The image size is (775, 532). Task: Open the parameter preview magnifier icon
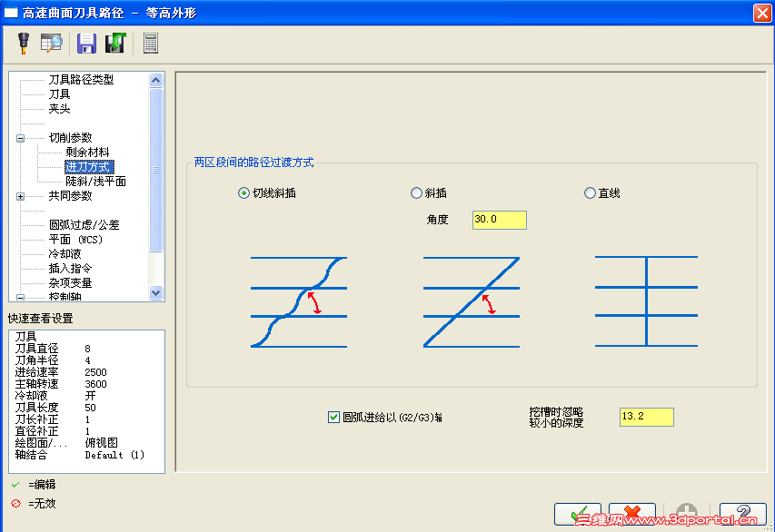(x=51, y=43)
